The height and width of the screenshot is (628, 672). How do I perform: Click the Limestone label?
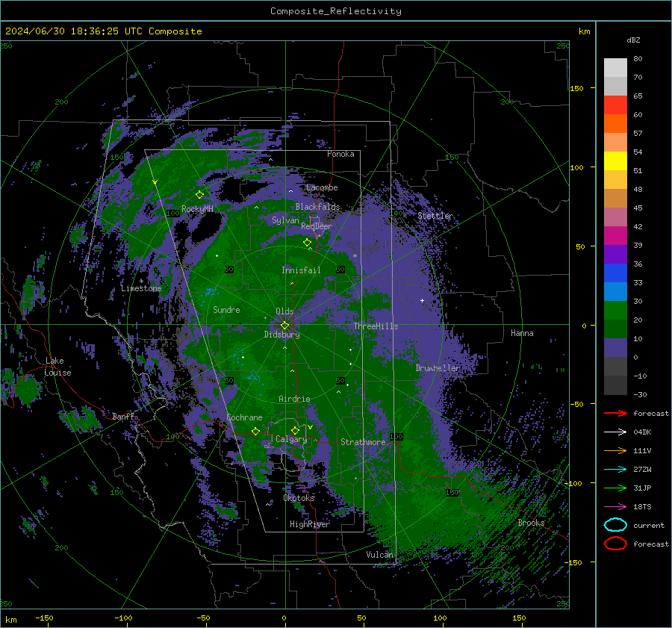[x=141, y=288]
